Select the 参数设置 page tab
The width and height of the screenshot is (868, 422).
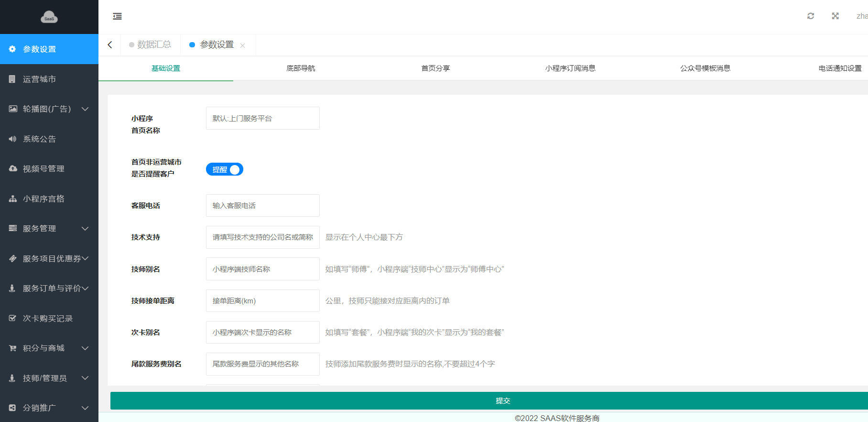217,44
